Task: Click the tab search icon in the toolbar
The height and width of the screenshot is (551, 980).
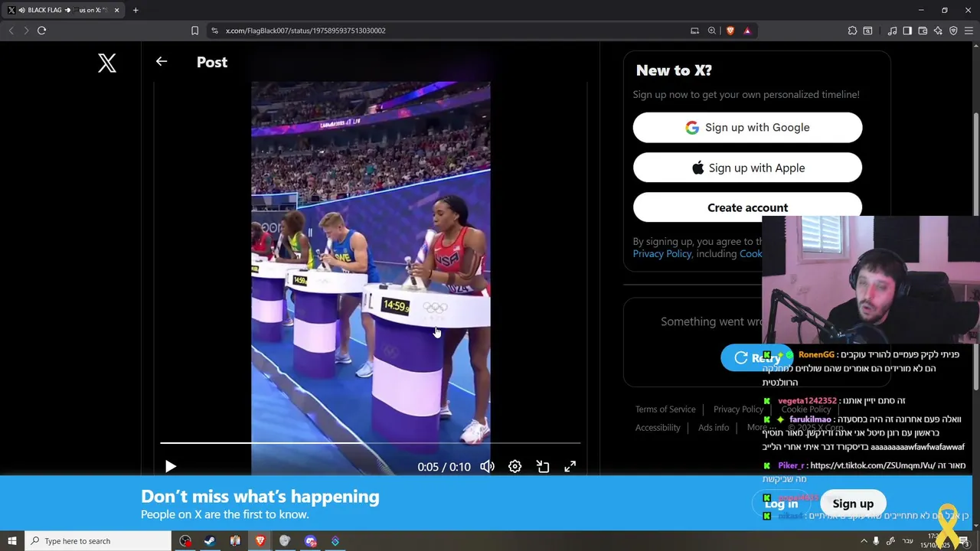Action: (867, 31)
